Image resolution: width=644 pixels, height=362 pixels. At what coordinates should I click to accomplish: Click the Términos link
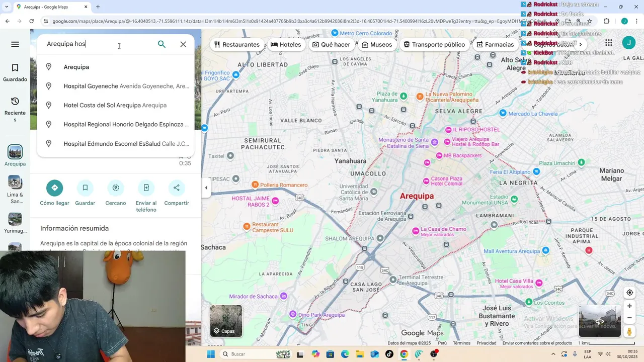tap(461, 343)
